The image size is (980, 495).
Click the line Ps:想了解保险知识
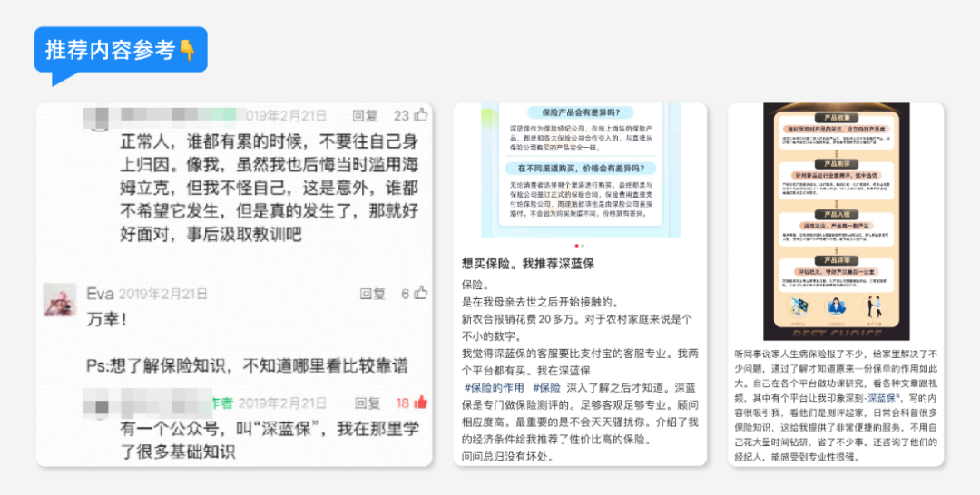pyautogui.click(x=247, y=365)
